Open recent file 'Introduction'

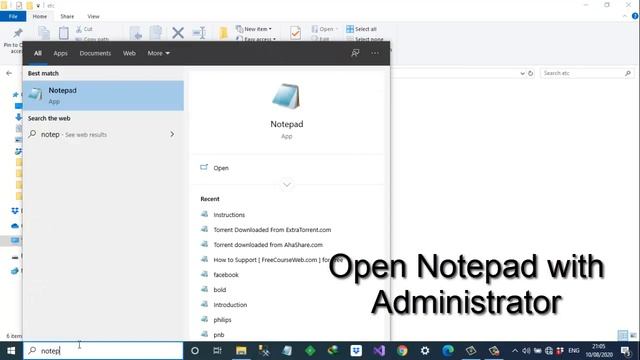[230, 305]
